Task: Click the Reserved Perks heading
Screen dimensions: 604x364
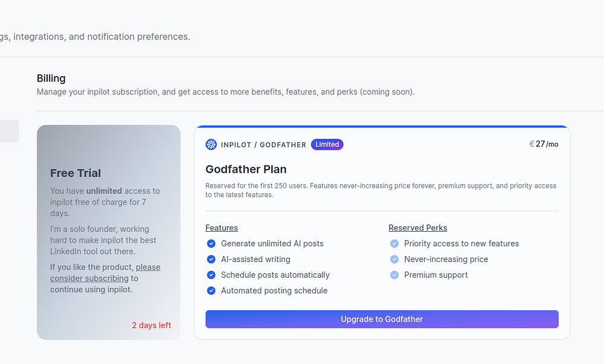Action: pos(418,228)
